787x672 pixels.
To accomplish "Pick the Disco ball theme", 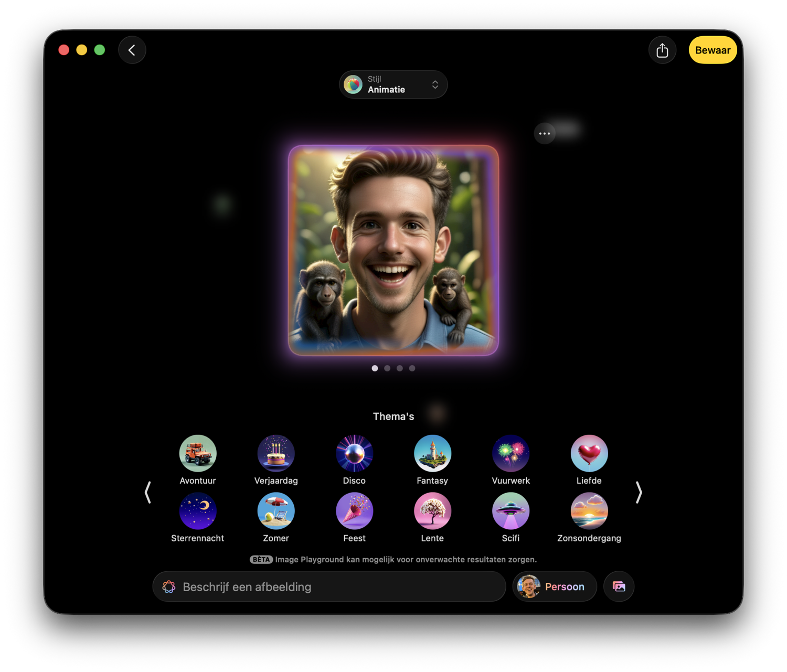I will pos(354,453).
